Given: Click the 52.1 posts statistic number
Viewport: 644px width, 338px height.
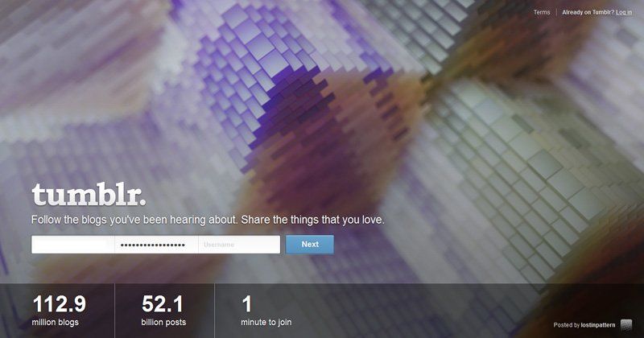Looking at the screenshot, I should 163,304.
